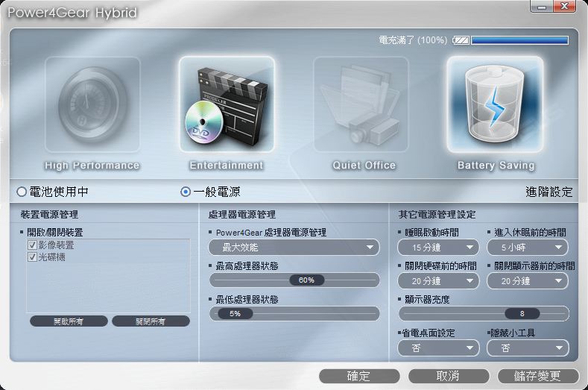Select 電池使用中 radio button

click(22, 192)
